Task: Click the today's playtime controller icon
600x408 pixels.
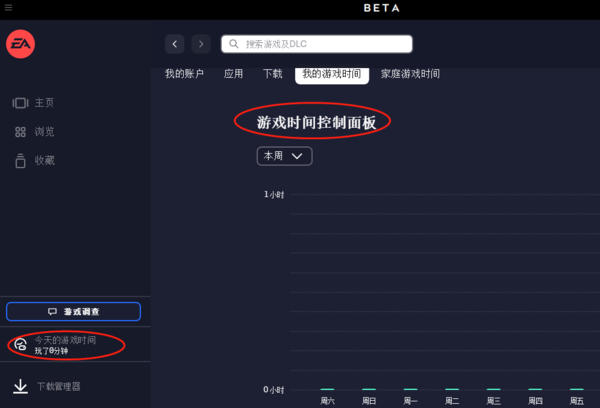Action: tap(20, 345)
